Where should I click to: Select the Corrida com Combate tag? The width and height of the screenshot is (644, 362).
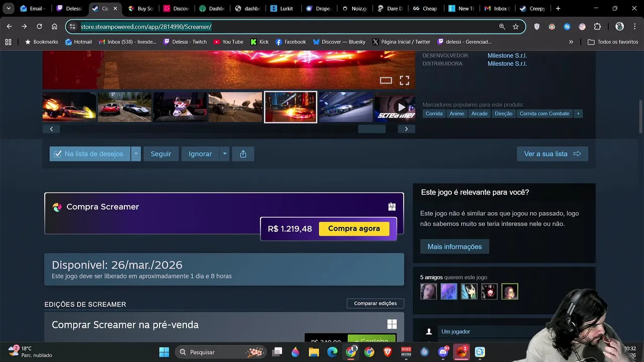(x=544, y=114)
